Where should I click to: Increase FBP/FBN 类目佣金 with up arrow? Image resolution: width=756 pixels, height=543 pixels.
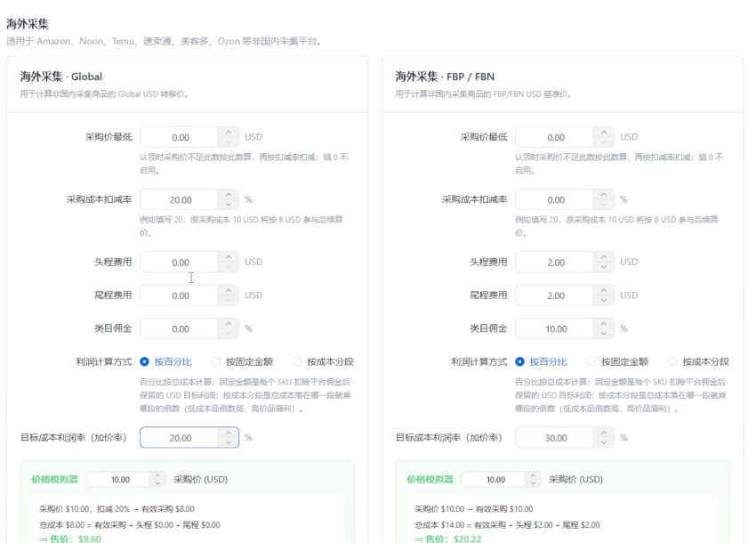click(604, 323)
